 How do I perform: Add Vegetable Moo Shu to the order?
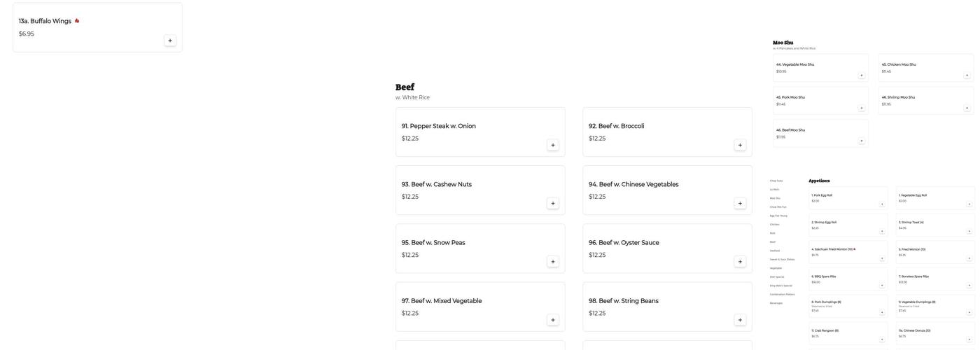point(862,76)
